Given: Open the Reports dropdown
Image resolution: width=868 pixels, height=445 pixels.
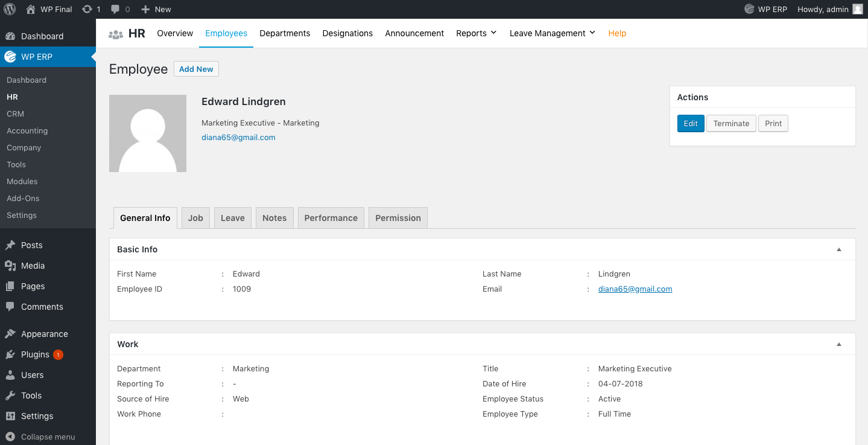Looking at the screenshot, I should (x=476, y=33).
